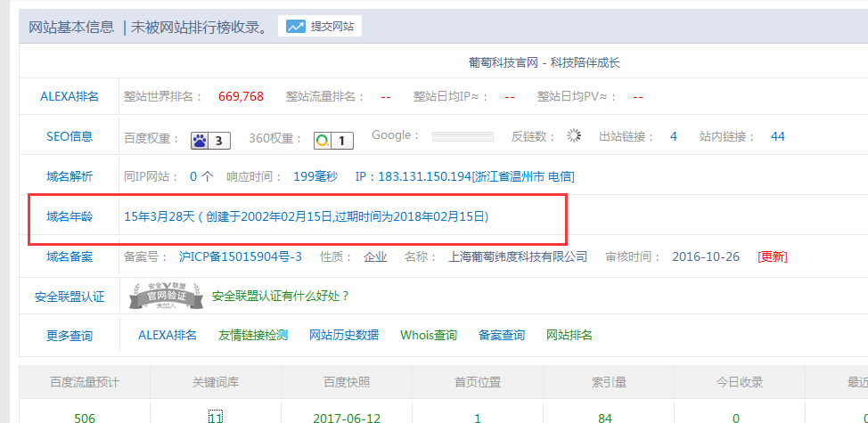Screen dimensions: 868x423
Task: Click the 提交网站 chart icon
Action: 296,26
